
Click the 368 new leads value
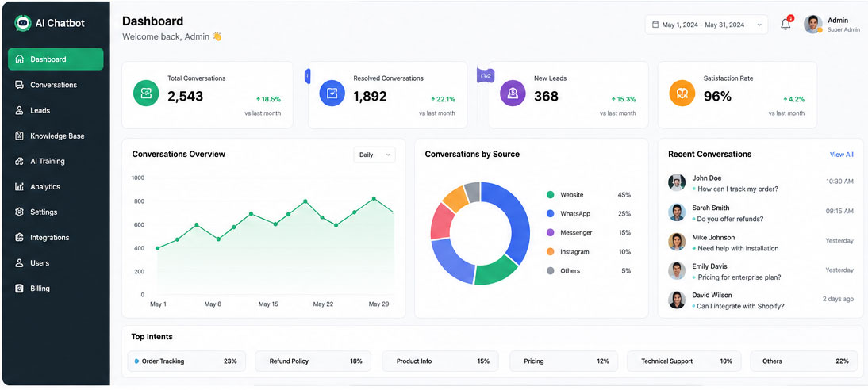(547, 96)
